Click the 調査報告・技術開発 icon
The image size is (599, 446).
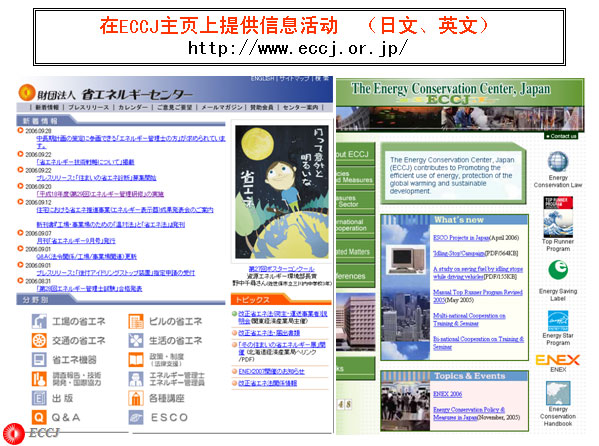point(39,379)
